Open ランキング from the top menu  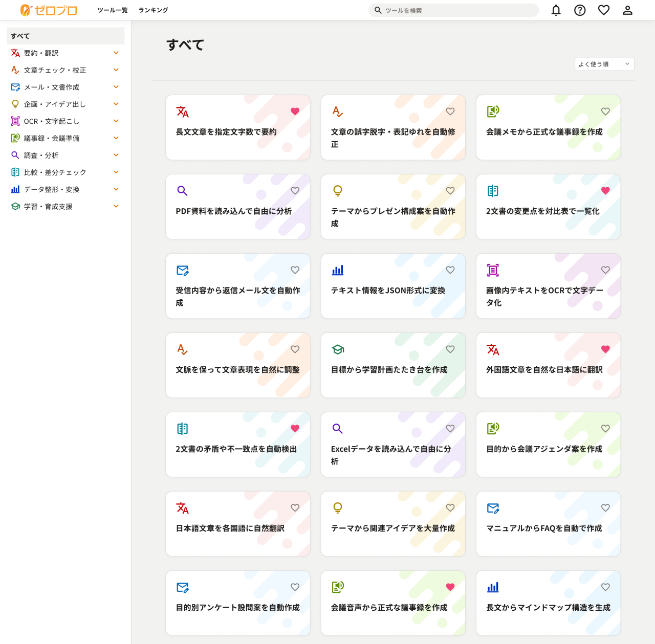tap(152, 10)
